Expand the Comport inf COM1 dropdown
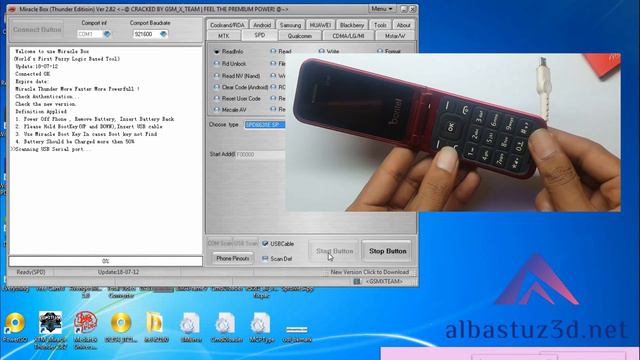Viewport: 640px width, 360px height. [x=107, y=34]
